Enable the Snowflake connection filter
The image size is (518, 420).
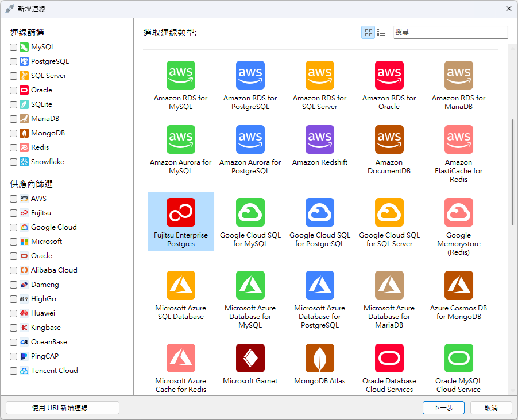[x=14, y=162]
